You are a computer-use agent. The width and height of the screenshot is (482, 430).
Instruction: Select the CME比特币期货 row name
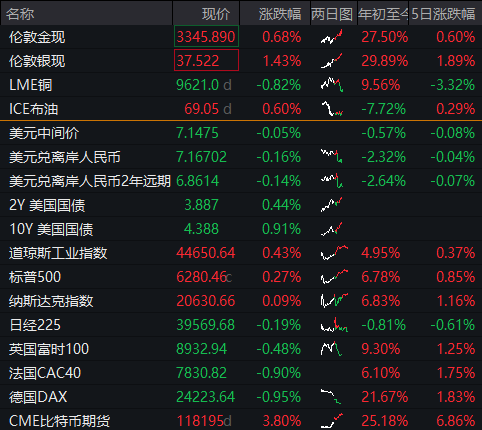(x=59, y=421)
